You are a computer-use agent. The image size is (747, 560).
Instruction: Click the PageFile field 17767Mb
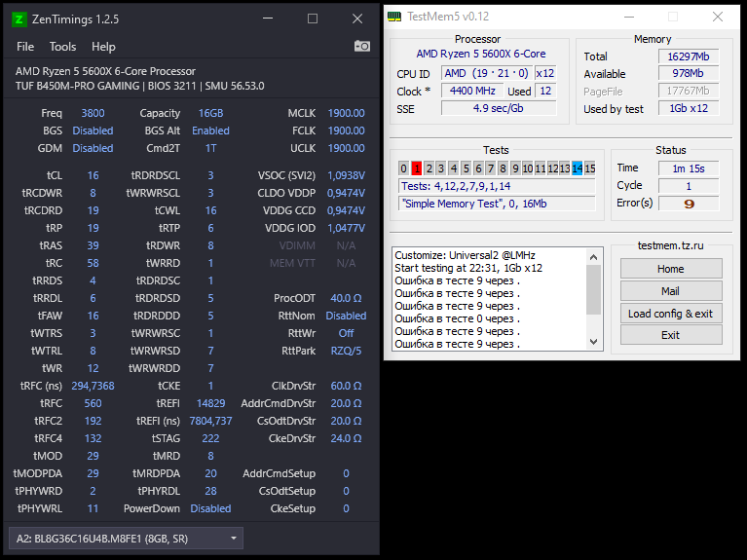(689, 91)
